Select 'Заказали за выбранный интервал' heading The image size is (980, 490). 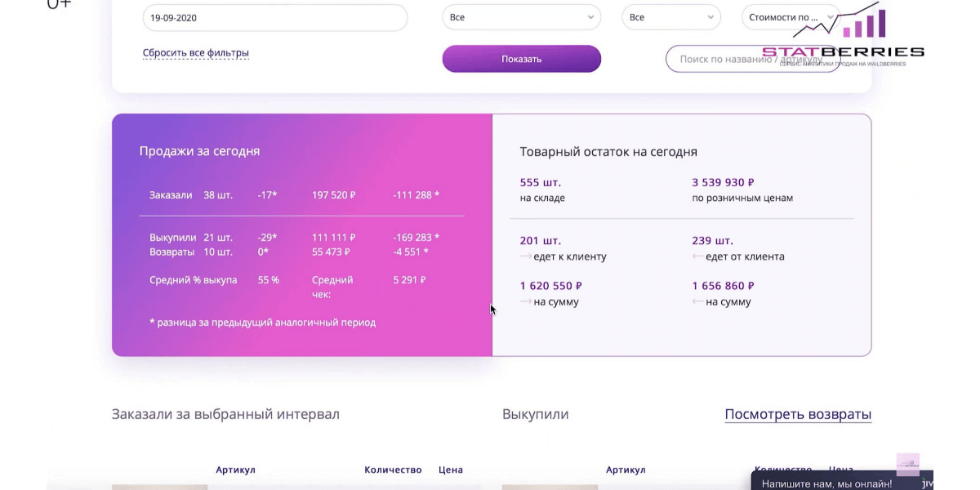click(x=225, y=414)
